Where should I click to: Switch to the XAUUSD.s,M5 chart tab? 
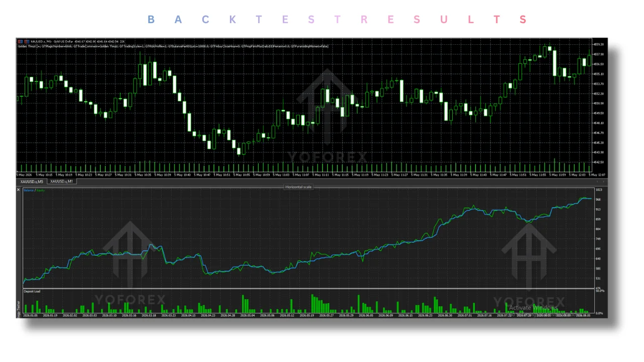32,182
